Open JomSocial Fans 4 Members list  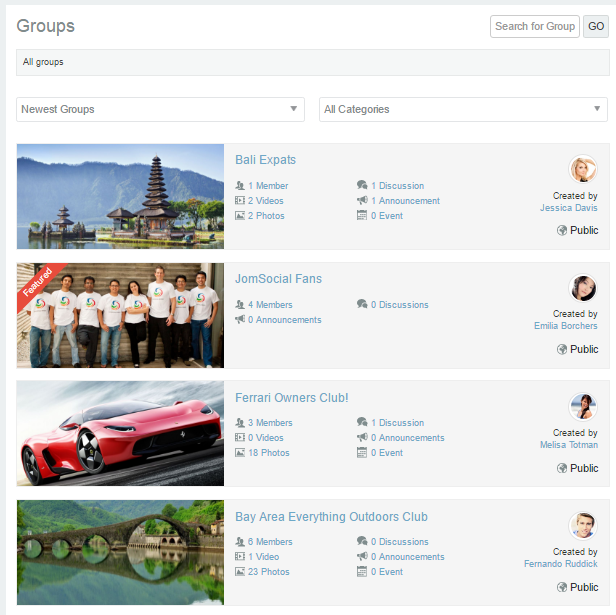pyautogui.click(x=270, y=305)
